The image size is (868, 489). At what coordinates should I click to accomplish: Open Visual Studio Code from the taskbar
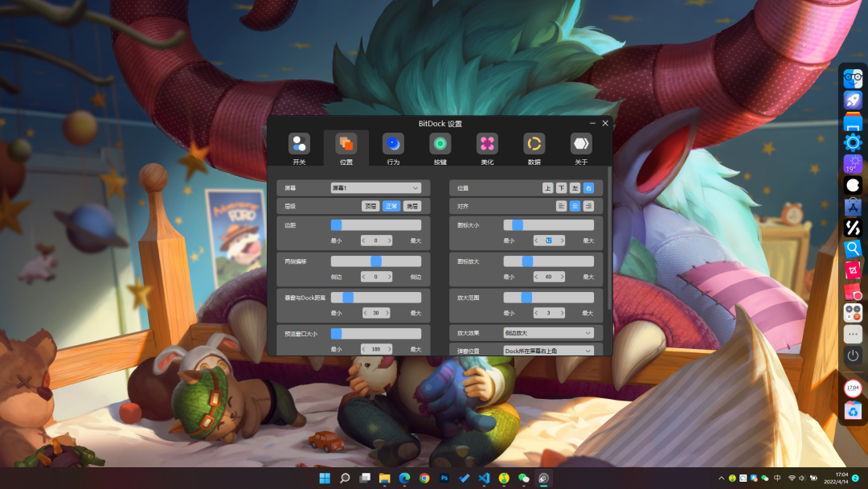point(484,478)
